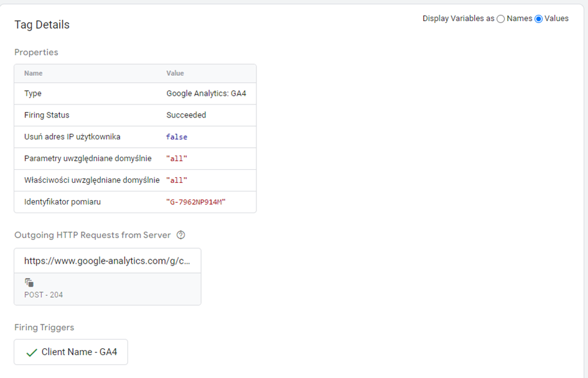Click the false value for Usuń adres IP
This screenshot has height=378, width=588.
click(177, 137)
